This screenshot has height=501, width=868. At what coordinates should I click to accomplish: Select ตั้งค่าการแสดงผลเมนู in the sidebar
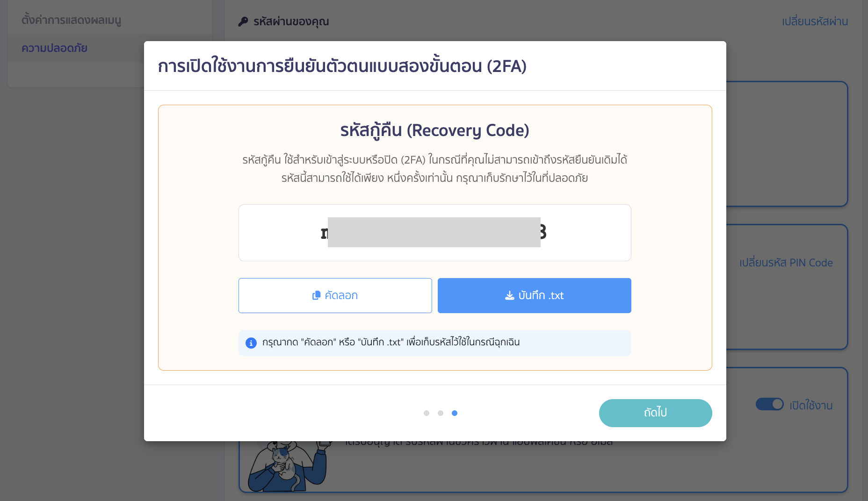click(72, 20)
